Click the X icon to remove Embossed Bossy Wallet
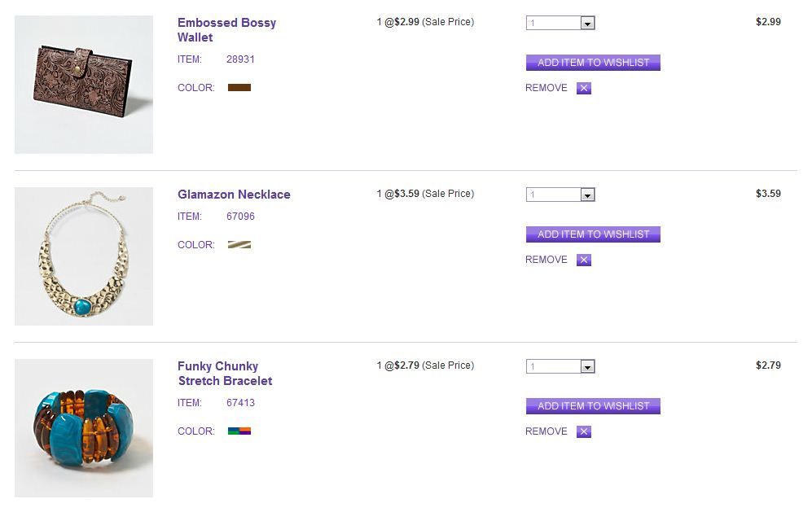The height and width of the screenshot is (512, 812). [583, 89]
